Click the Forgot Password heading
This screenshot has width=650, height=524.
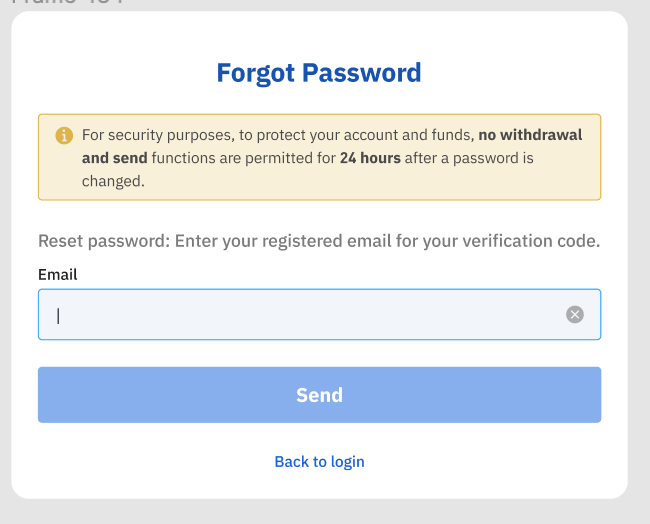tap(319, 73)
